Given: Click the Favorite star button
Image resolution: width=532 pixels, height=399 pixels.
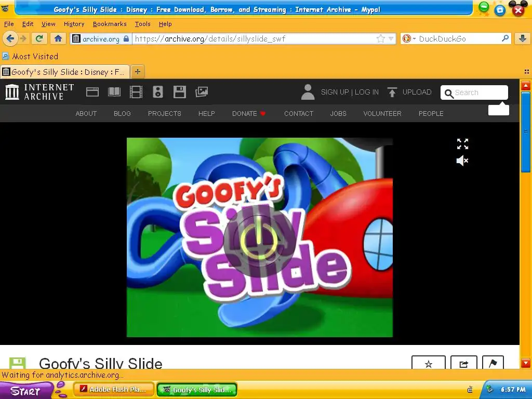Looking at the screenshot, I should coord(429,363).
